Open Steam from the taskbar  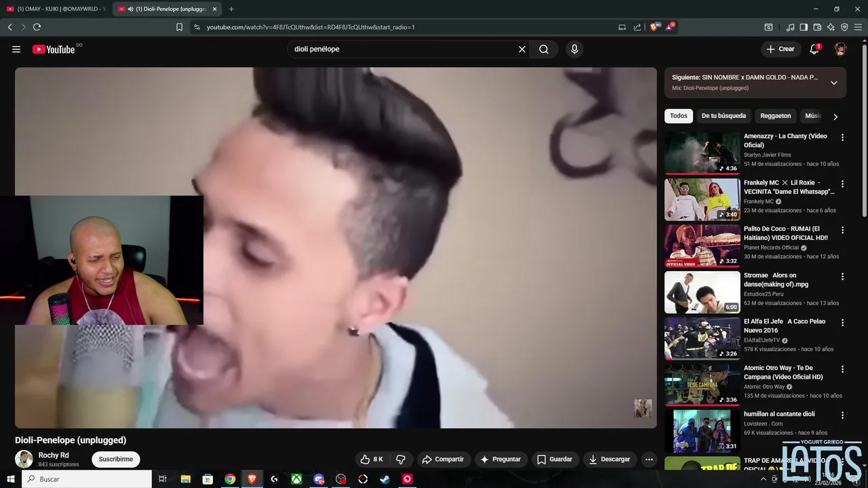point(384,479)
